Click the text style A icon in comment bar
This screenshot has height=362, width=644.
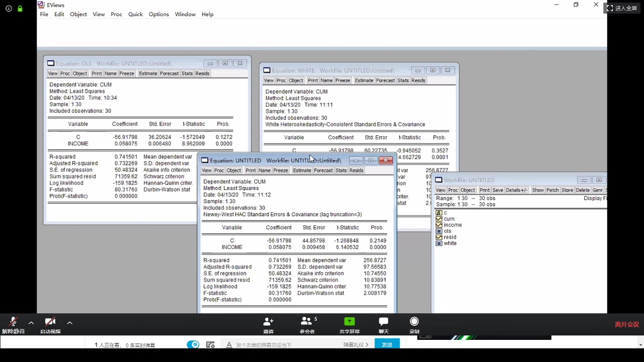pos(229,345)
